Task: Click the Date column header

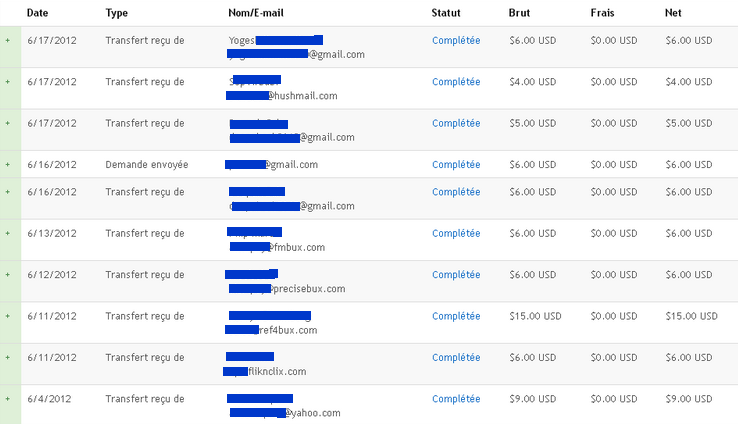Action: point(37,13)
